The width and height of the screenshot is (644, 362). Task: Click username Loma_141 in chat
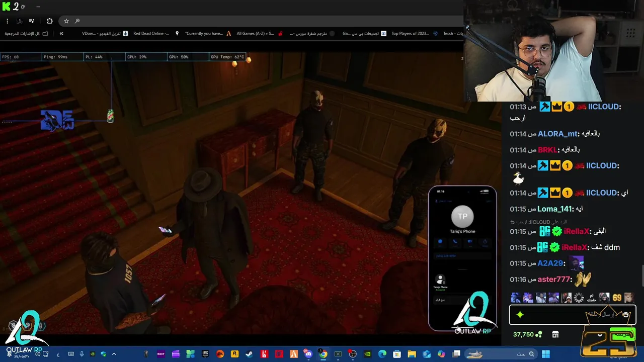click(555, 209)
